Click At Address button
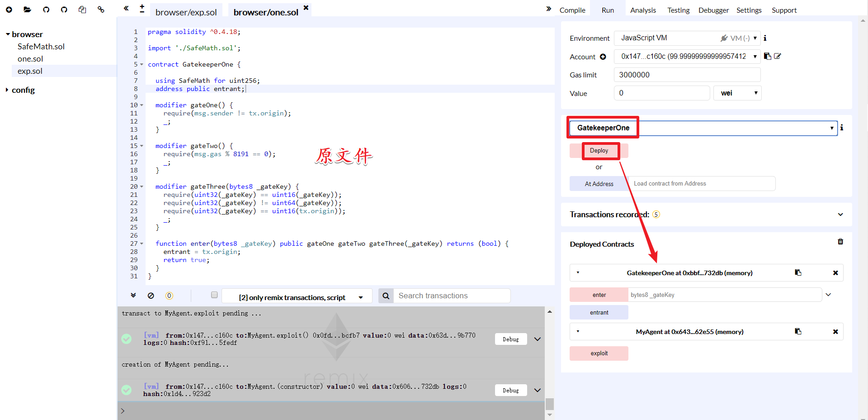Viewport: 868px width, 420px height. pyautogui.click(x=599, y=184)
